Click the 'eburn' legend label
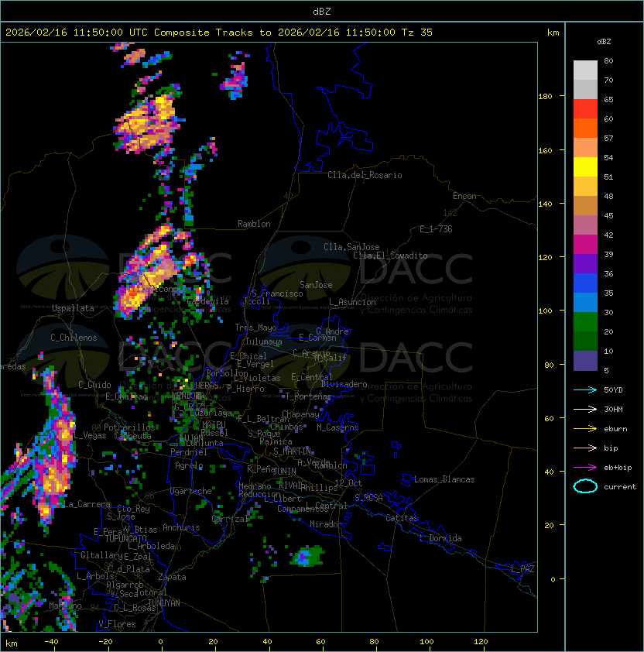This screenshot has height=652, width=644. coord(615,429)
